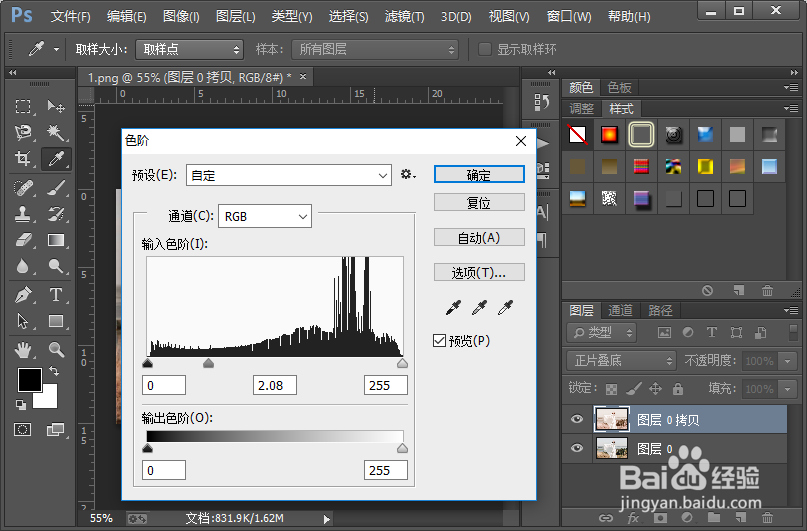
Task: Open the 不透明度 opacity dropdown arrow
Action: point(787,361)
